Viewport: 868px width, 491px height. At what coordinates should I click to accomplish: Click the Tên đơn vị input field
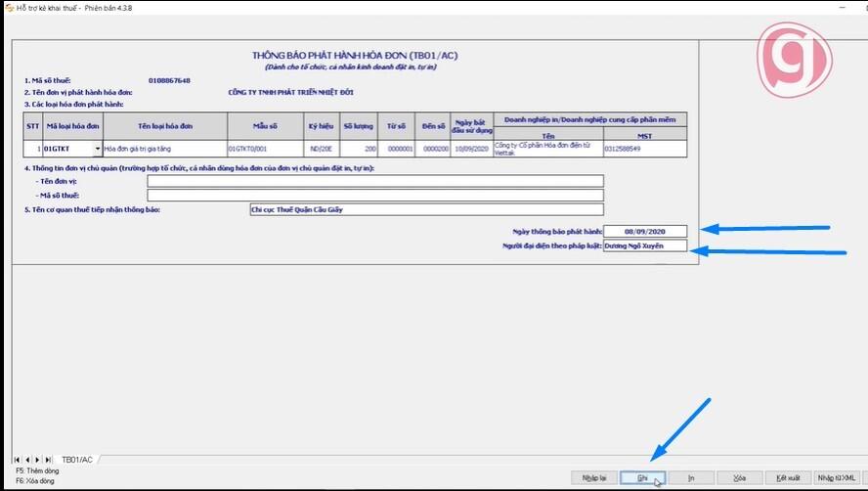tap(375, 181)
